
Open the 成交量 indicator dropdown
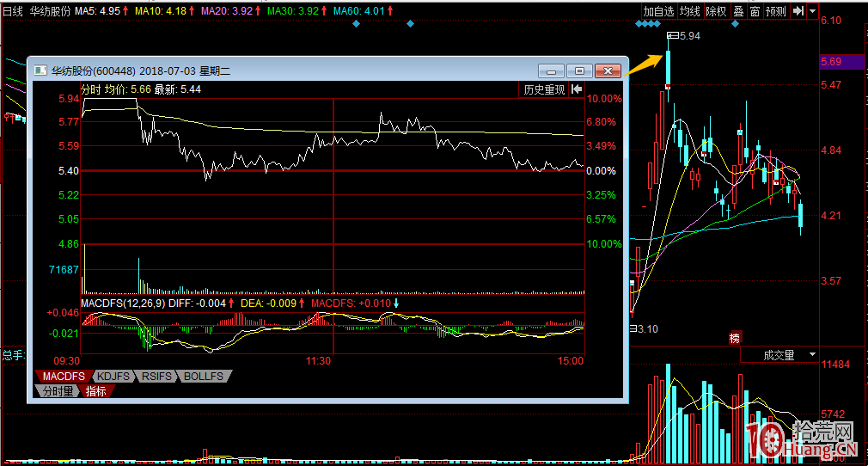812,354
